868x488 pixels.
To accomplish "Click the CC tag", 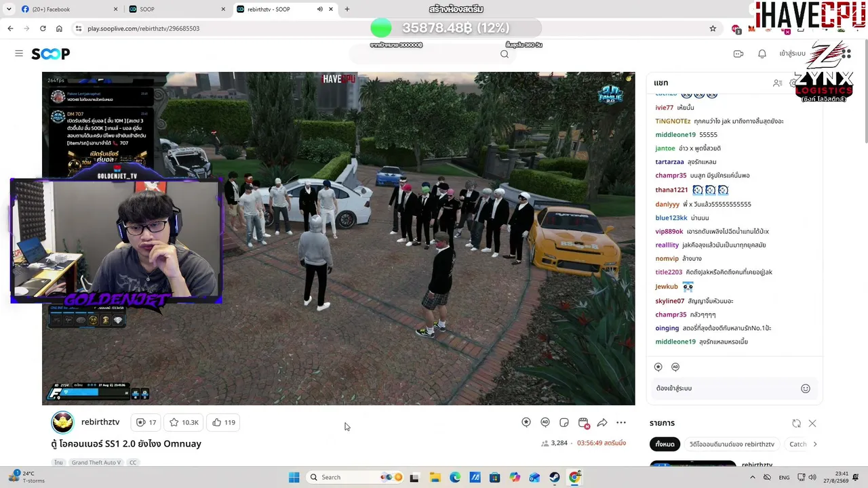I will coord(133,462).
